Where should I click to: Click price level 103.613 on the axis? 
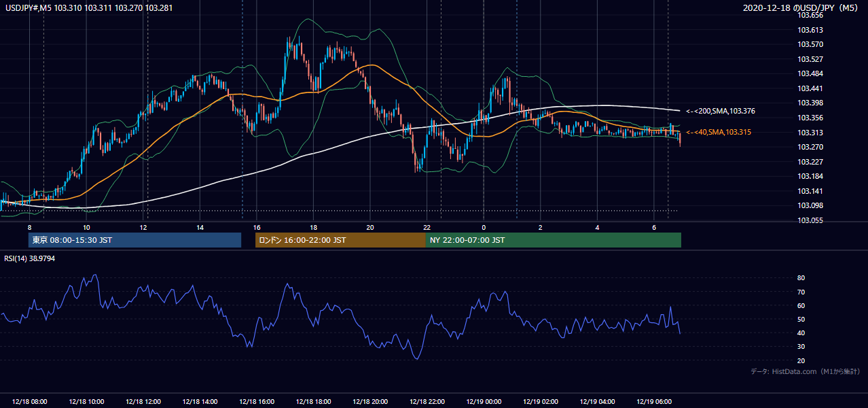811,30
